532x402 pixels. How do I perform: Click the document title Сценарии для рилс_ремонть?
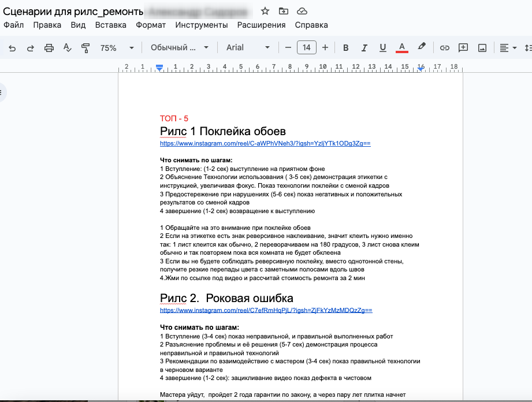(73, 12)
